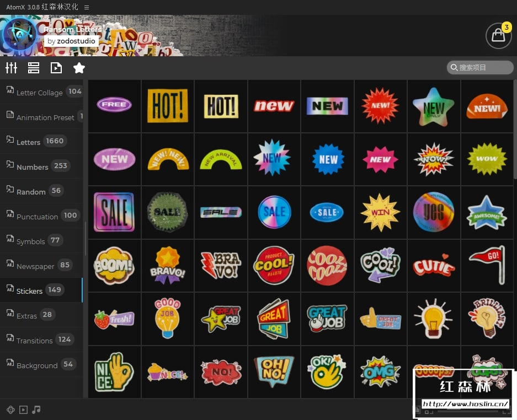Select the pink oval NEW sticker
517x420 pixels.
pos(114,159)
